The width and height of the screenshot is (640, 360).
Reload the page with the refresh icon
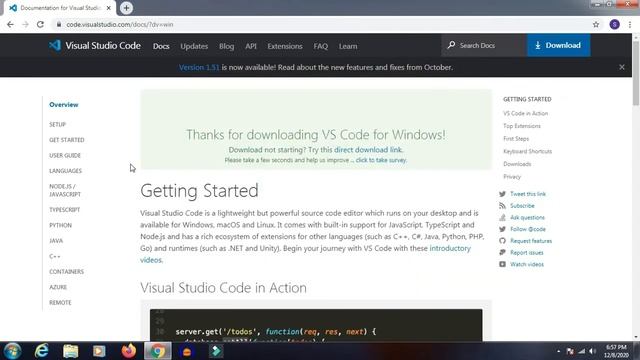point(40,24)
